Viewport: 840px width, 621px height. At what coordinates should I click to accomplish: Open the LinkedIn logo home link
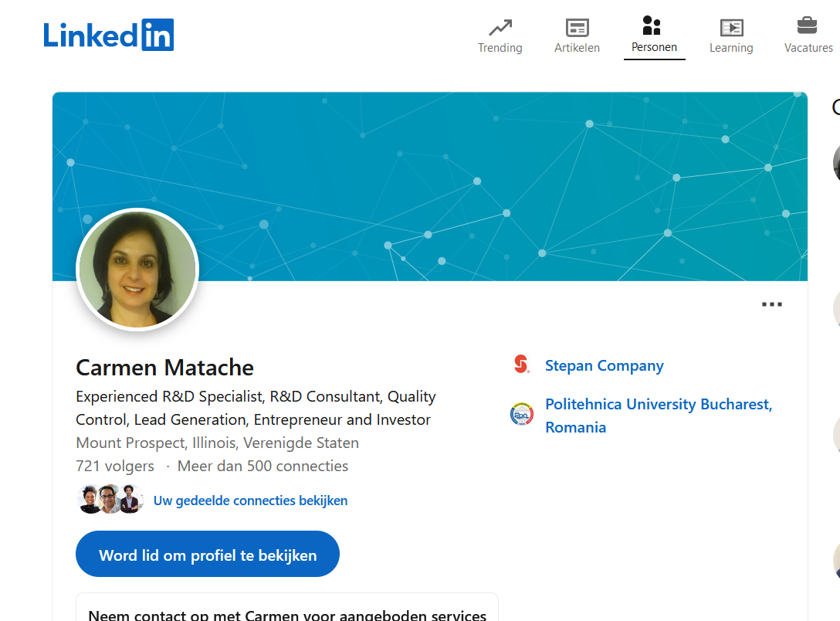[x=108, y=35]
